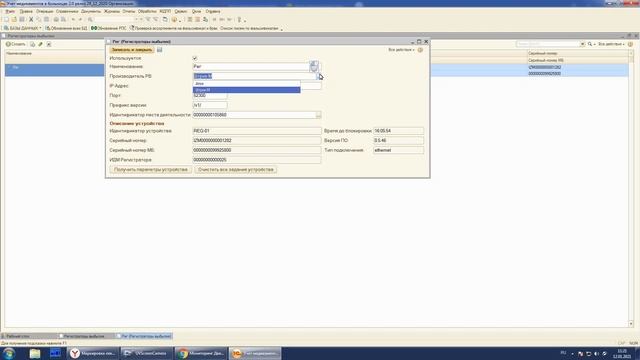Click the Серийный номер field in dialog

tap(257, 140)
